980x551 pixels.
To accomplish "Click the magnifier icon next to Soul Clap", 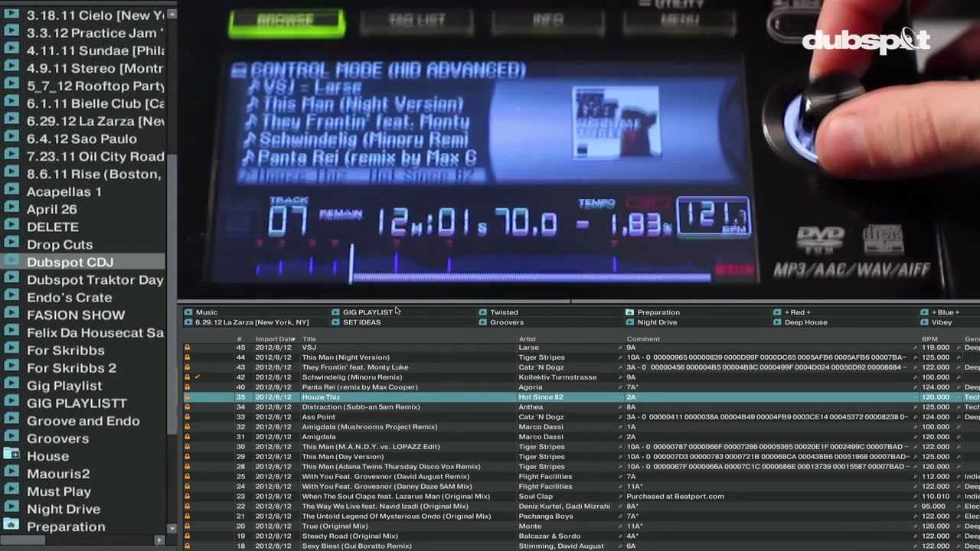I will 621,497.
